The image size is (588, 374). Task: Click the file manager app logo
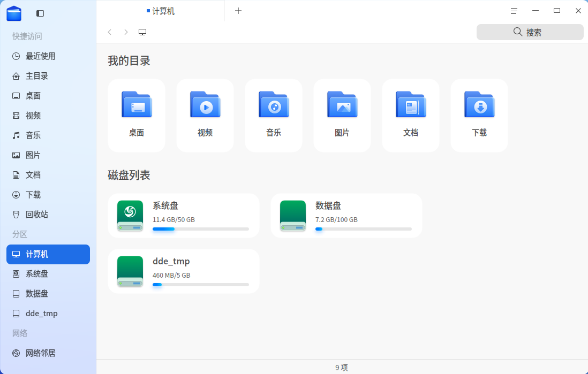tap(14, 13)
